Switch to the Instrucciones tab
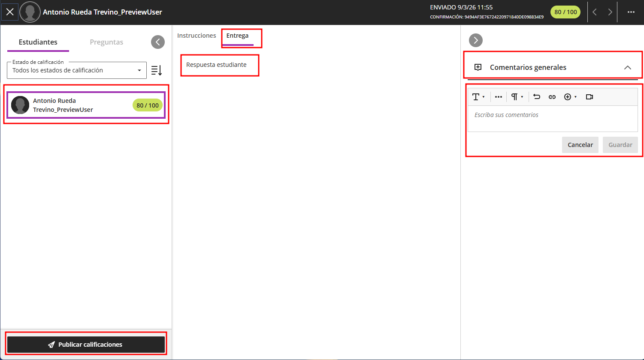644x360 pixels. [x=197, y=36]
